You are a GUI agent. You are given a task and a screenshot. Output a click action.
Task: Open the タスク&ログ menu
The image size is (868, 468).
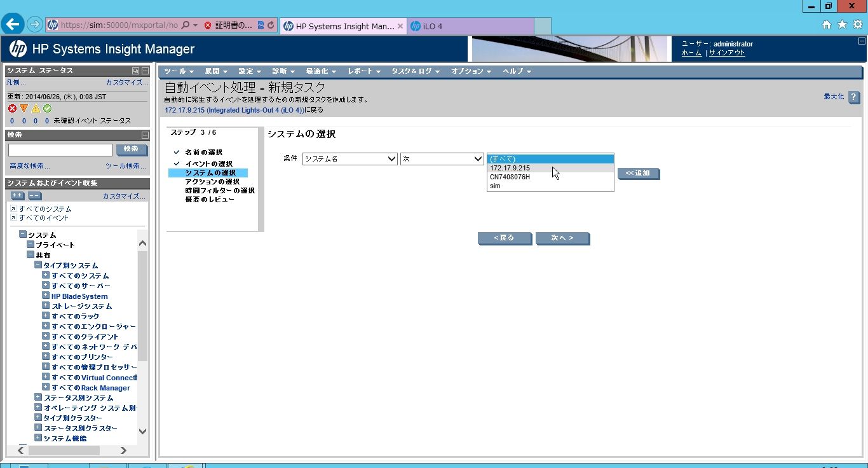point(415,71)
